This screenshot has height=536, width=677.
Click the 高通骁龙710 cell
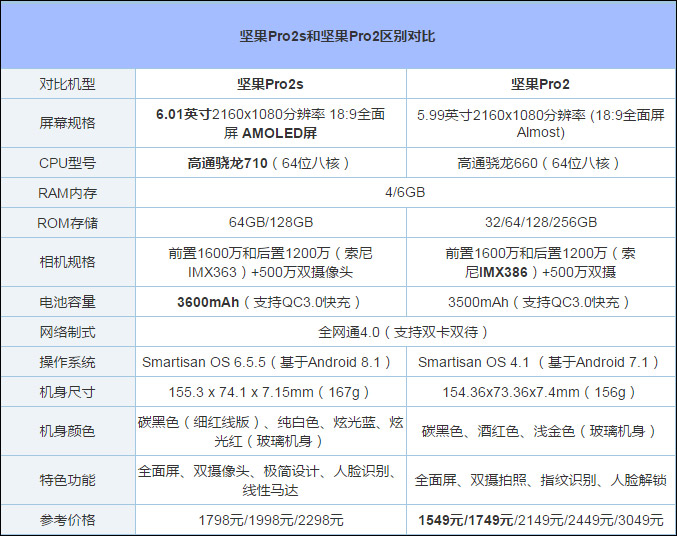pyautogui.click(x=270, y=163)
